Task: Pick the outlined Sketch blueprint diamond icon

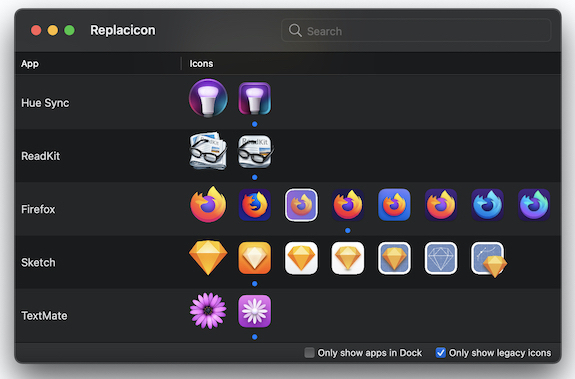Action: (x=441, y=258)
